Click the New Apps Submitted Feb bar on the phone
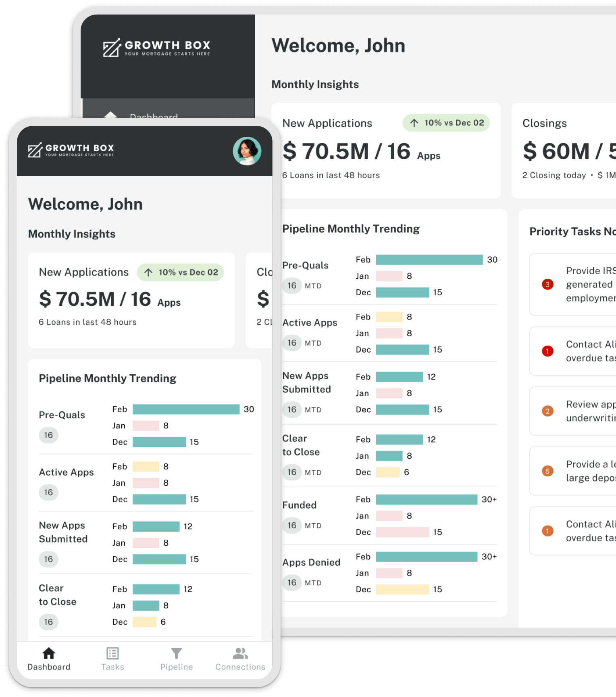This screenshot has height=697, width=616. tap(156, 526)
